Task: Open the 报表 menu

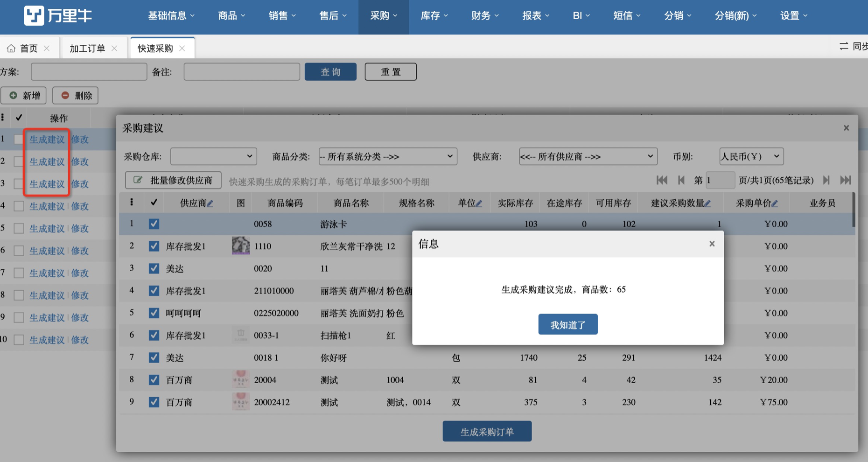Action: [x=536, y=16]
